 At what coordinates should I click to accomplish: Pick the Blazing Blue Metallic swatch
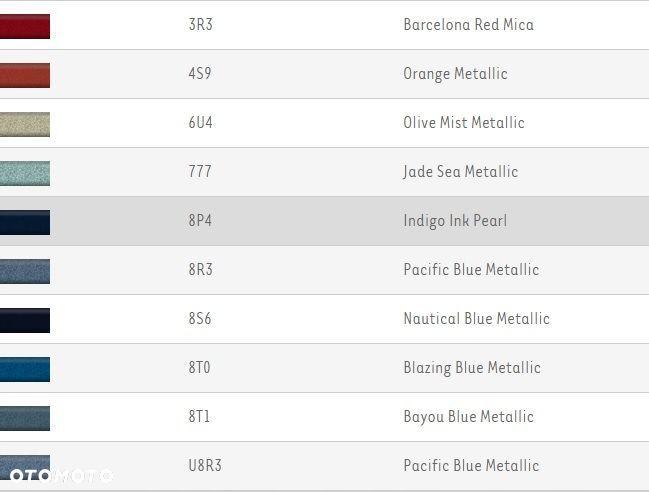point(25,369)
